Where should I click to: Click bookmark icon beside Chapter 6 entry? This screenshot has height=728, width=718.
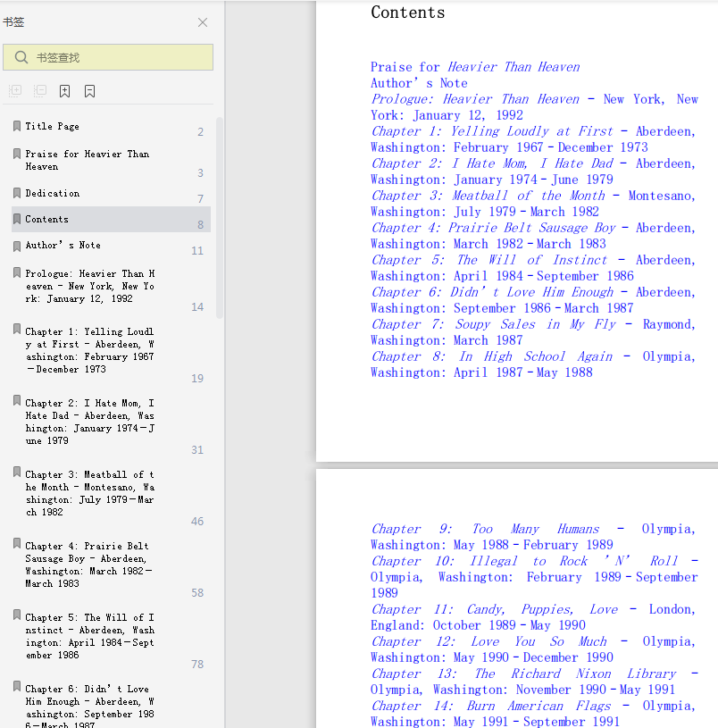coord(17,686)
